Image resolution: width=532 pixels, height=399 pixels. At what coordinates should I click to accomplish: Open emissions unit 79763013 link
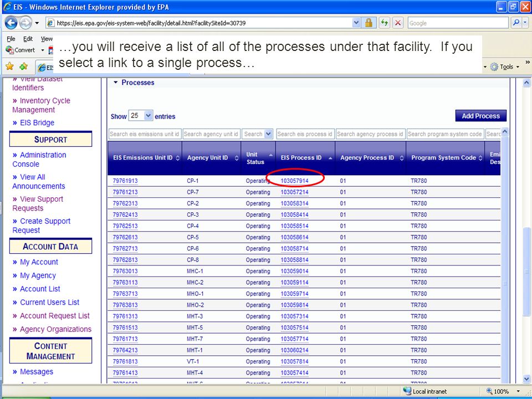pyautogui.click(x=125, y=271)
